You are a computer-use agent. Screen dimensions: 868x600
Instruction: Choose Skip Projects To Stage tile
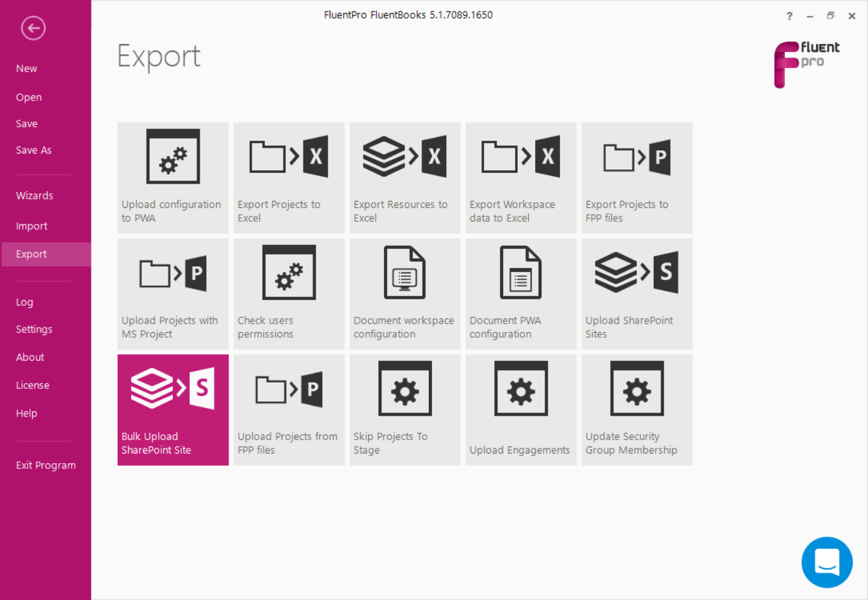405,410
